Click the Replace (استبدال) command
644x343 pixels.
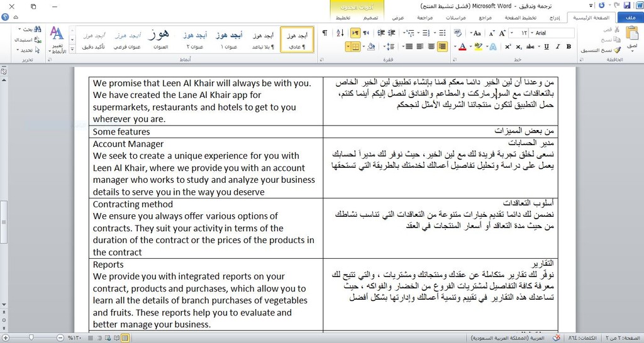pyautogui.click(x=28, y=40)
